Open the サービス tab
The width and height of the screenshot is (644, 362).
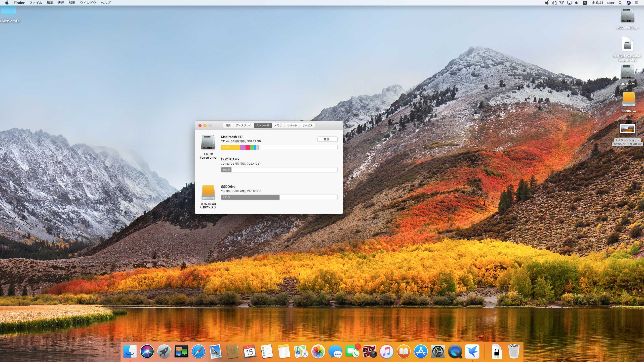click(307, 125)
